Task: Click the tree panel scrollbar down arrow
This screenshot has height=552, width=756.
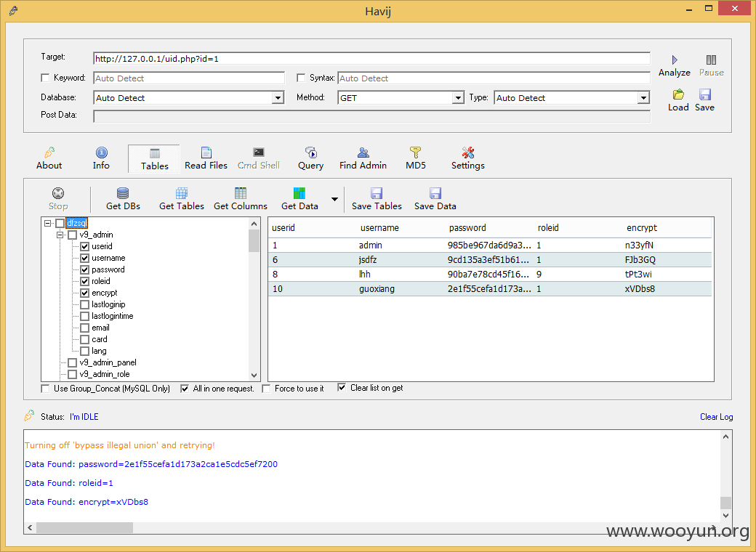Action: point(254,376)
